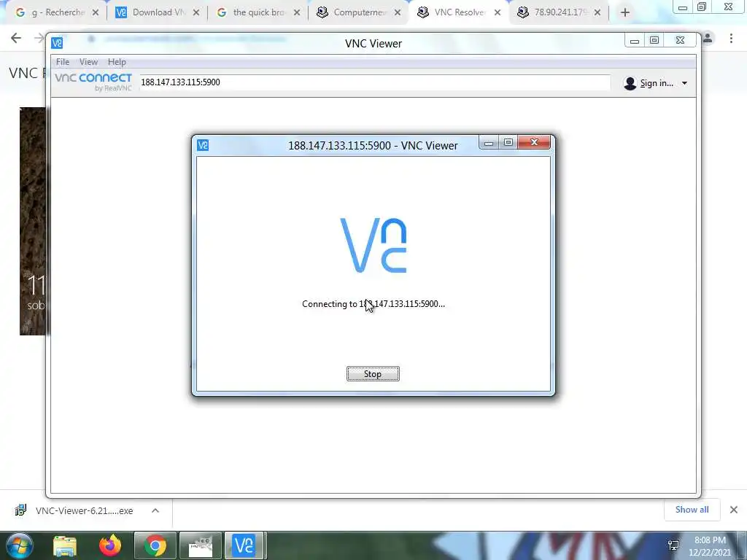Click the Connecting to 188.147.133.115:5900 text
Screen dimensions: 747x560
(373, 304)
